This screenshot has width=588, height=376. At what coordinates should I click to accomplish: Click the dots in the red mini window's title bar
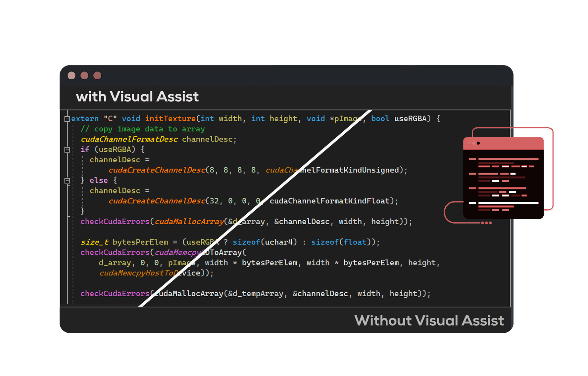click(x=473, y=143)
